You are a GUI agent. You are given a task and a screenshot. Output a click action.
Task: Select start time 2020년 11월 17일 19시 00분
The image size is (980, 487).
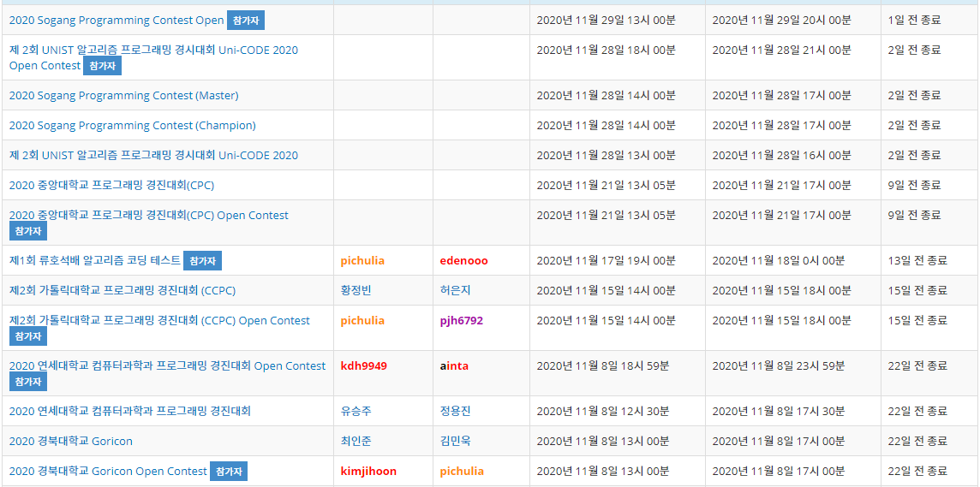click(607, 260)
